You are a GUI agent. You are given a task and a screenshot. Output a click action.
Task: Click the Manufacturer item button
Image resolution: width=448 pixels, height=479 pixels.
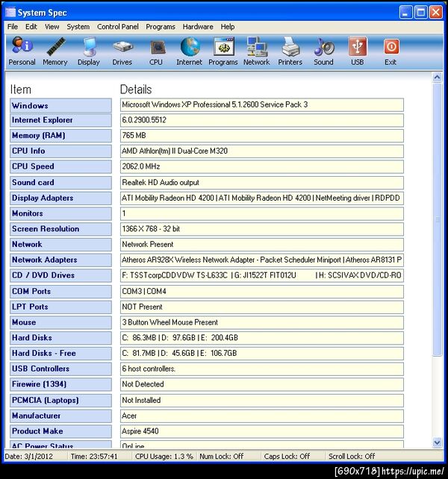click(x=60, y=416)
